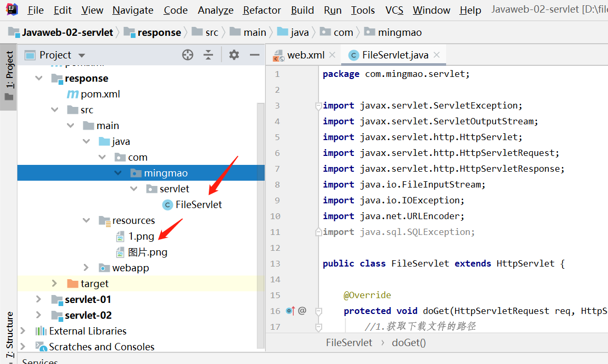608x364 pixels.
Task: Click the orange target folder icon
Action: click(73, 283)
